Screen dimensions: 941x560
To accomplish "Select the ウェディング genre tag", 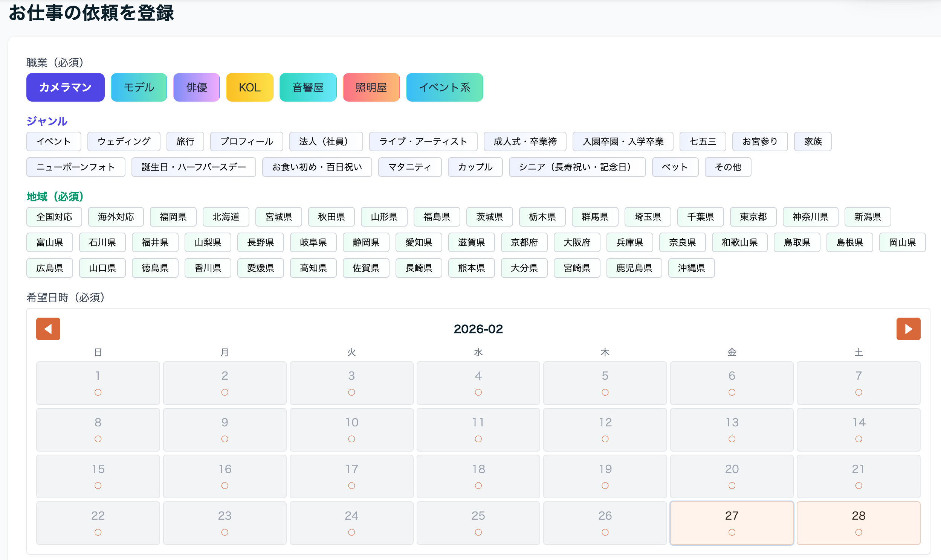I will coord(124,141).
